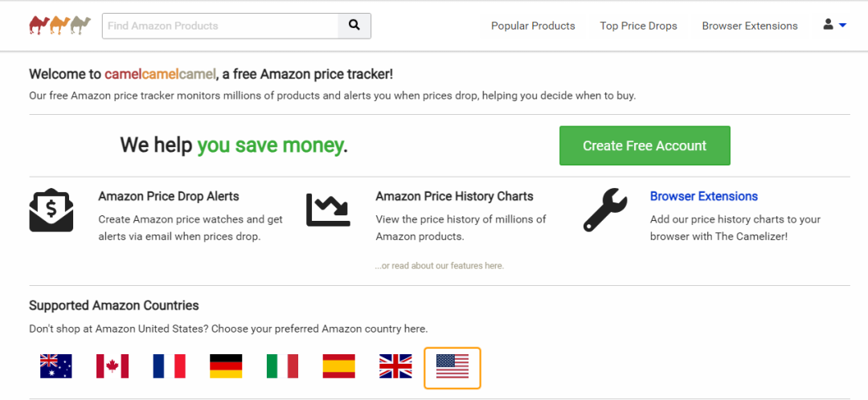868x400 pixels.
Task: Click the price drop envelope icon
Action: pos(51,210)
